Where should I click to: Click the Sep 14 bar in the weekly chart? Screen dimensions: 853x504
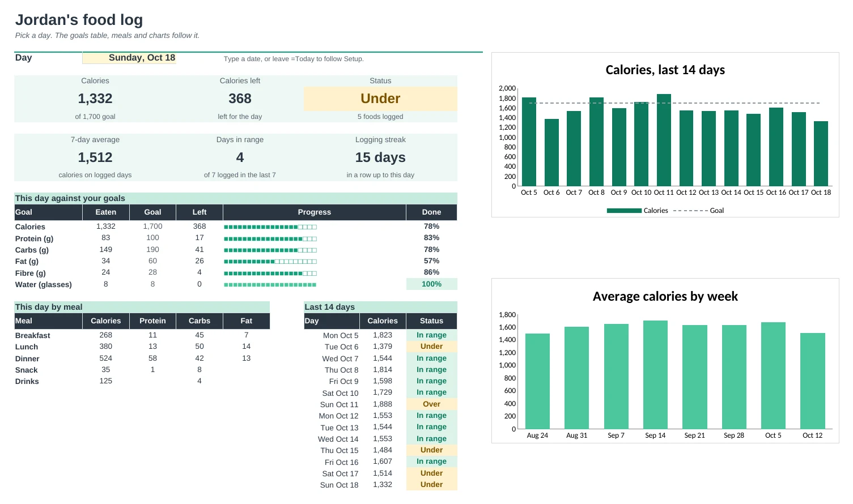655,375
